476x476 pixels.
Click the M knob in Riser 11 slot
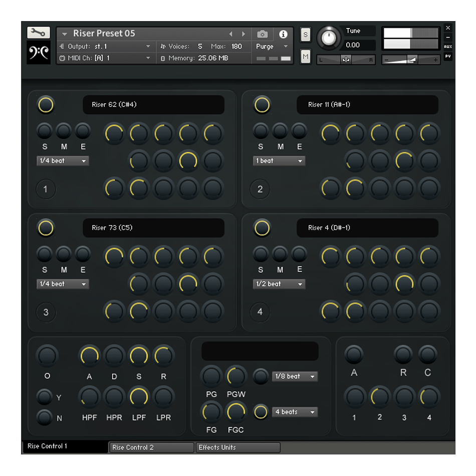point(280,131)
